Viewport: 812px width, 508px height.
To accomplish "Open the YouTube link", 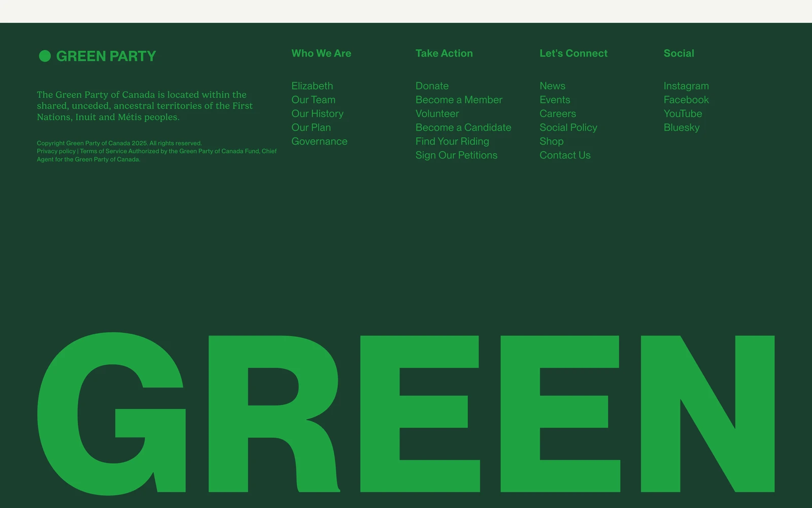I will [683, 113].
